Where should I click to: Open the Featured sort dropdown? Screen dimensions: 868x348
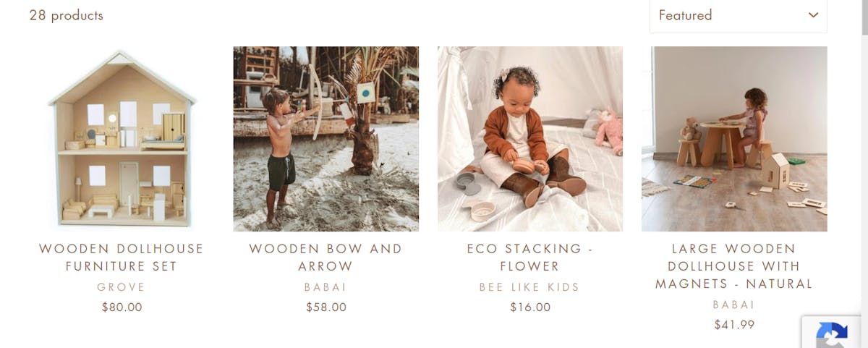(x=738, y=15)
